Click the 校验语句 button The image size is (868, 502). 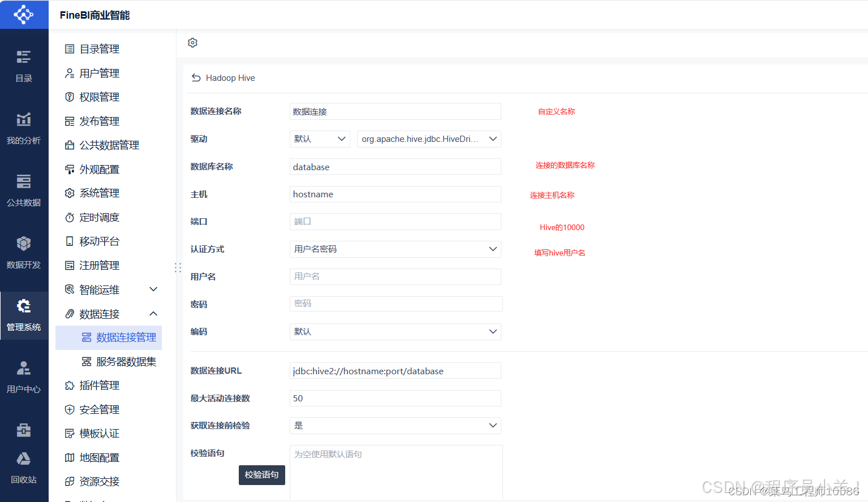[262, 475]
